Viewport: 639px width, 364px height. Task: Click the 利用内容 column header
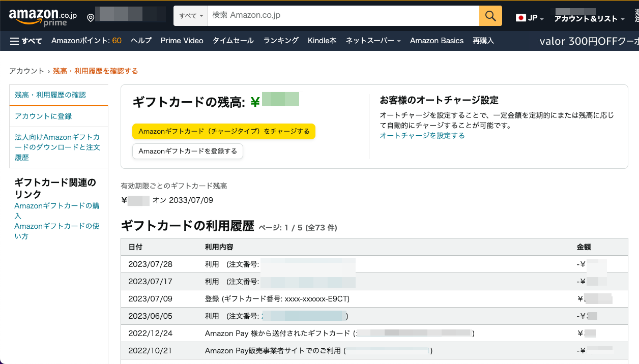point(219,247)
